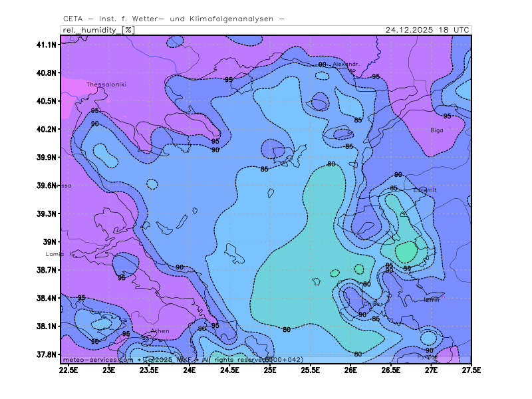Click the 24.12.2025 18 UTC timestamp
Image resolution: width=532 pixels, height=399 pixels.
pos(428,30)
